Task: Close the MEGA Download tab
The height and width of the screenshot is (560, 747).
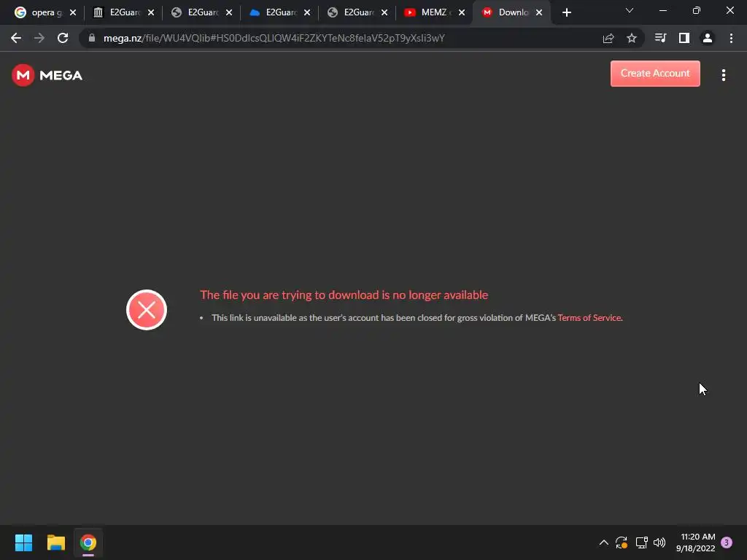Action: coord(539,12)
